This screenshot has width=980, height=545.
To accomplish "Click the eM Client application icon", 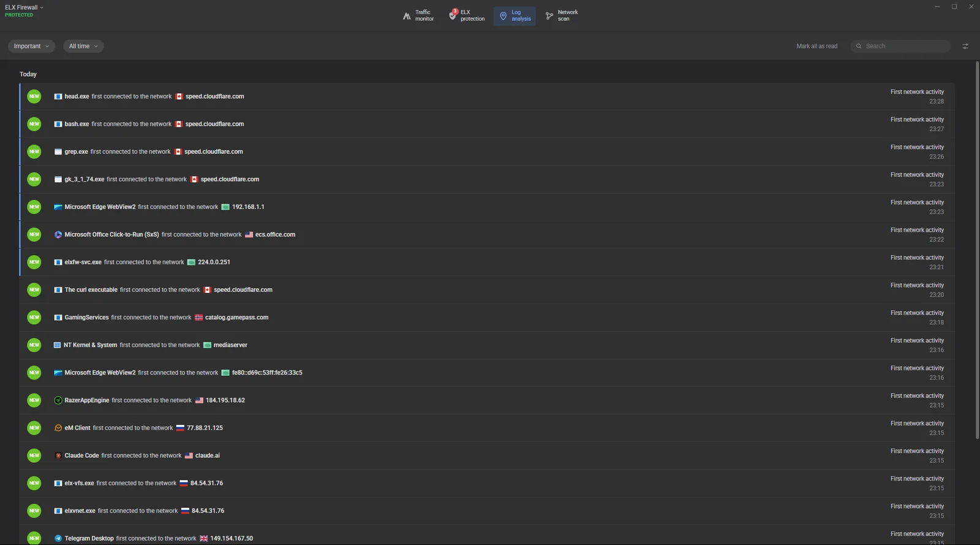I will click(58, 428).
